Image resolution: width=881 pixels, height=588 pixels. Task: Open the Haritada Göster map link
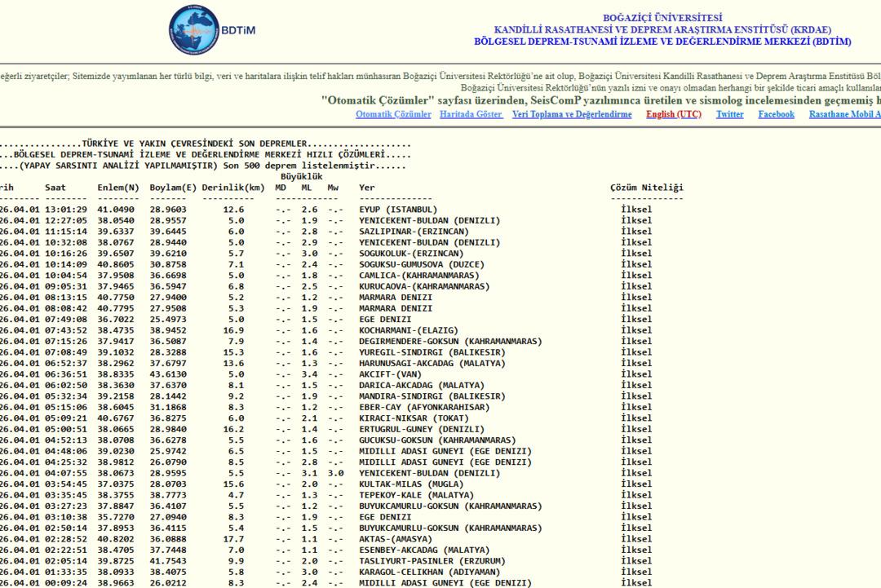[x=471, y=114]
